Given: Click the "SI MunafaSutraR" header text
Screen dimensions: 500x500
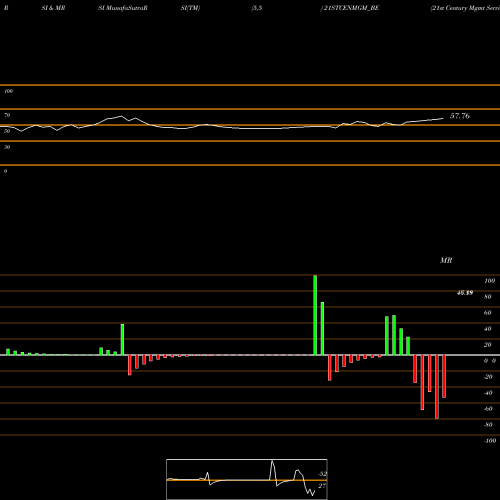Looking at the screenshot, I should [123, 8].
